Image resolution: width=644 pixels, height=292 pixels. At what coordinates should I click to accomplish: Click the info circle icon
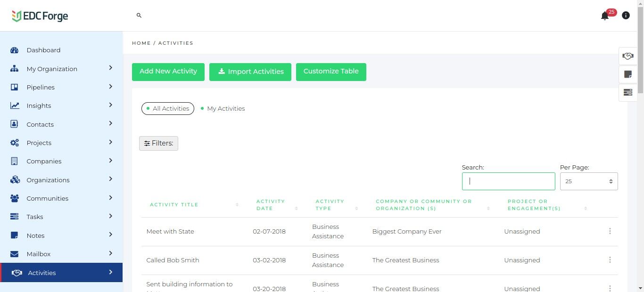626,16
